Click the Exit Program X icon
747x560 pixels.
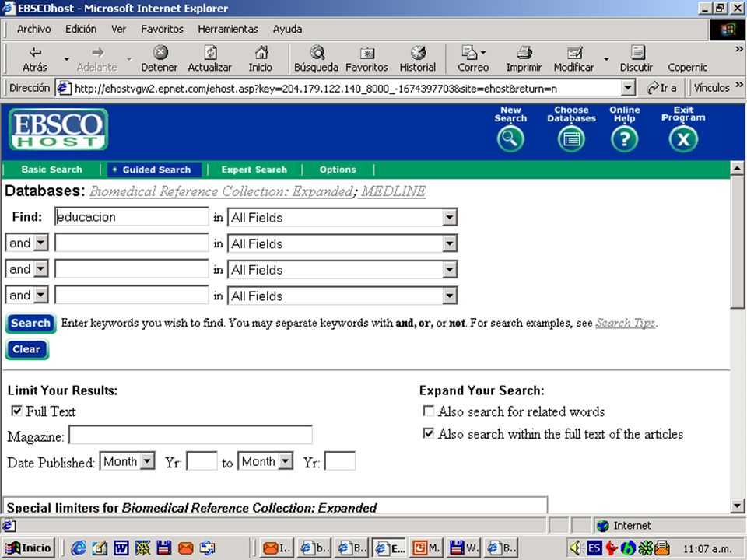click(683, 139)
